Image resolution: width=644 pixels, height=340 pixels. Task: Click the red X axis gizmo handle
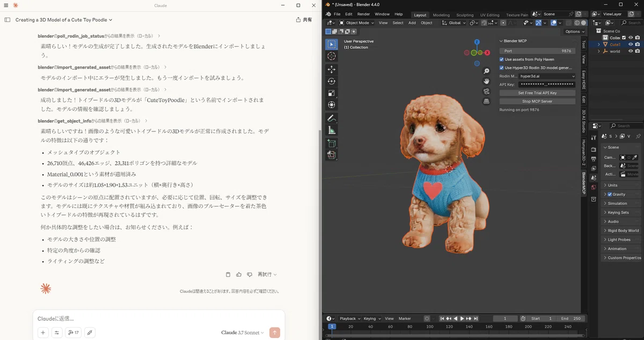[487, 53]
